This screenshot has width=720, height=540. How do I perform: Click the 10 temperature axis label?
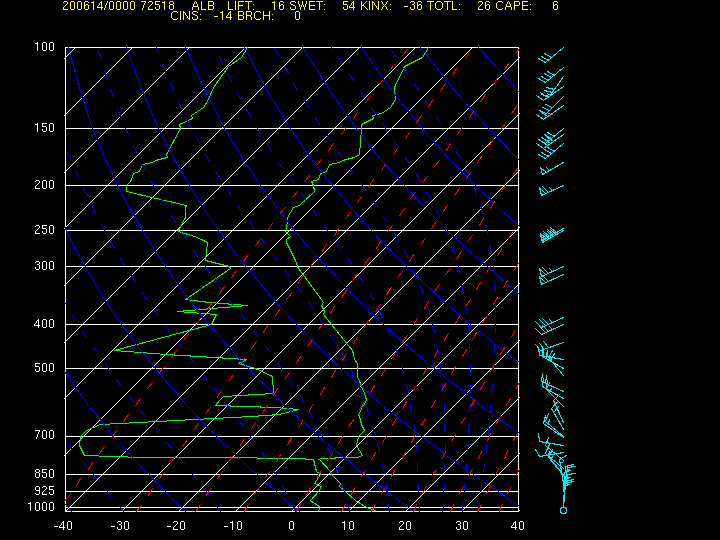click(x=348, y=526)
